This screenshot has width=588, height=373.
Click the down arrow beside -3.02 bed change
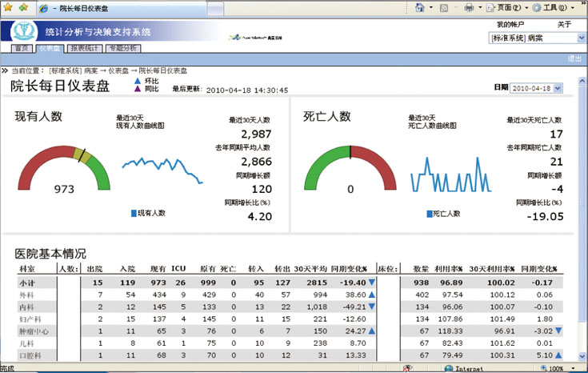(558, 331)
